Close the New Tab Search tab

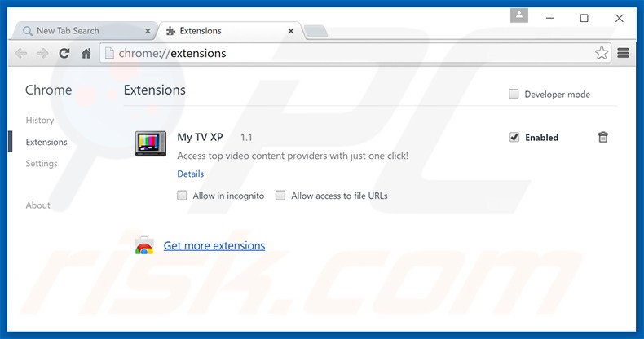coord(148,31)
